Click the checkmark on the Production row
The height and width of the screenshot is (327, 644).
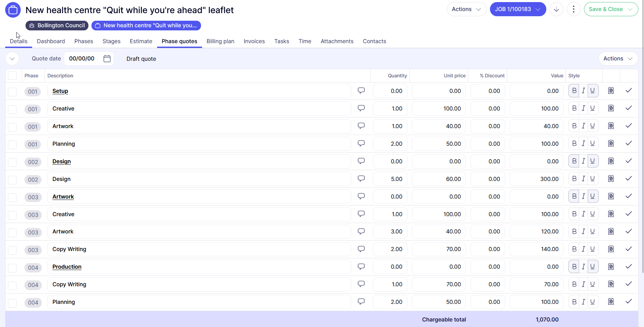pyautogui.click(x=629, y=267)
